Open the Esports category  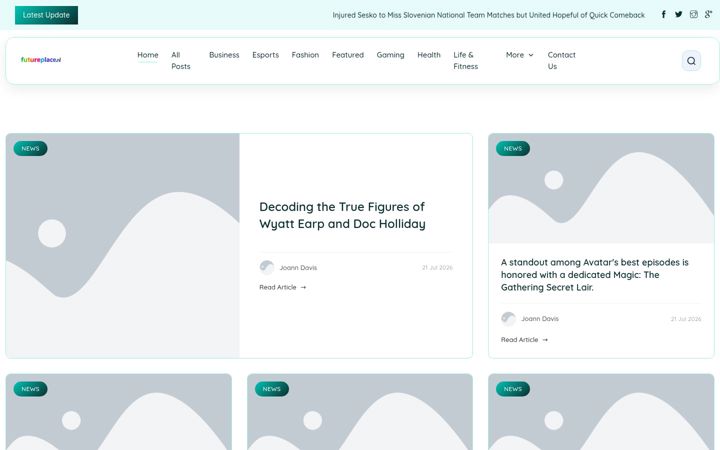pyautogui.click(x=265, y=55)
